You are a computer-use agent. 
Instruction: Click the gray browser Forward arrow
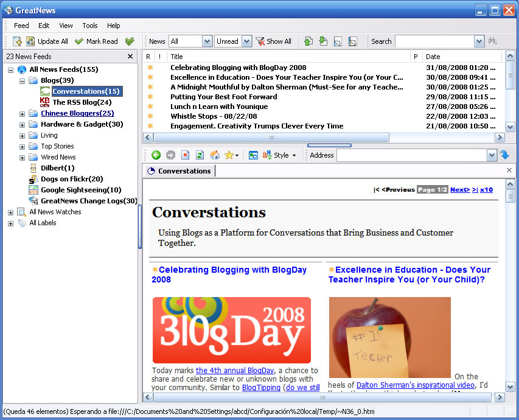pyautogui.click(x=170, y=155)
